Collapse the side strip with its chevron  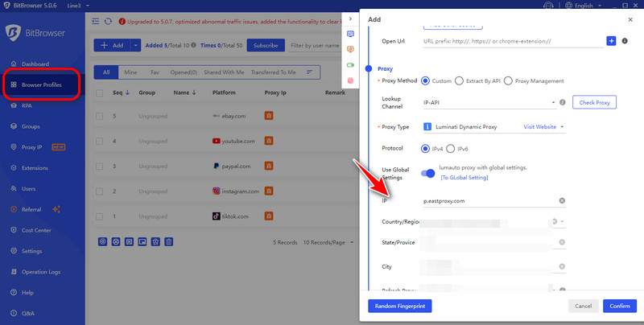[350, 19]
